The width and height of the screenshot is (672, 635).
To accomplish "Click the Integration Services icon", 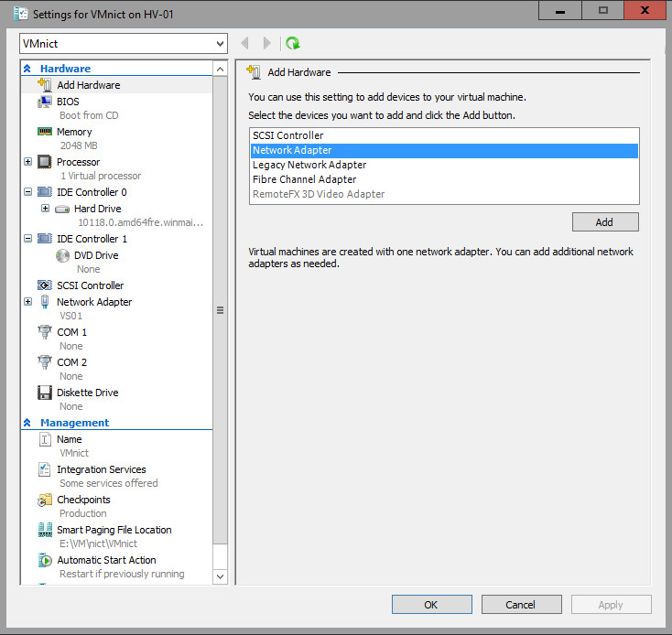I will point(45,469).
